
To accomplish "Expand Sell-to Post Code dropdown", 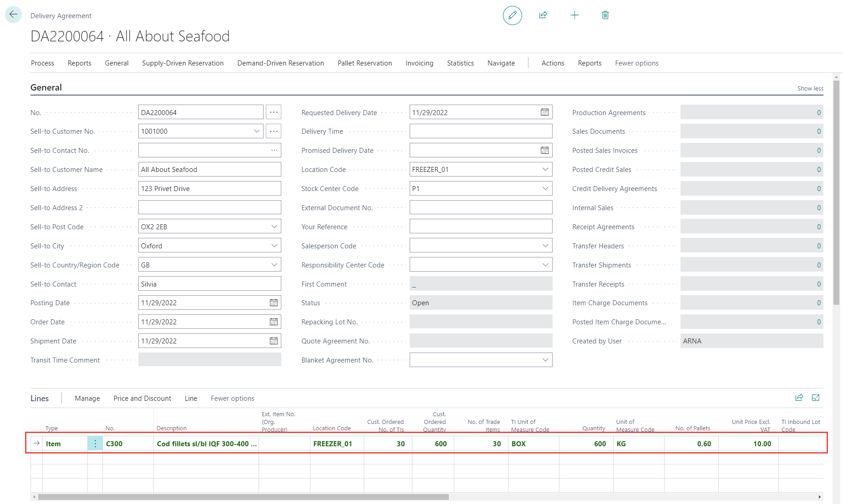I will coord(274,227).
